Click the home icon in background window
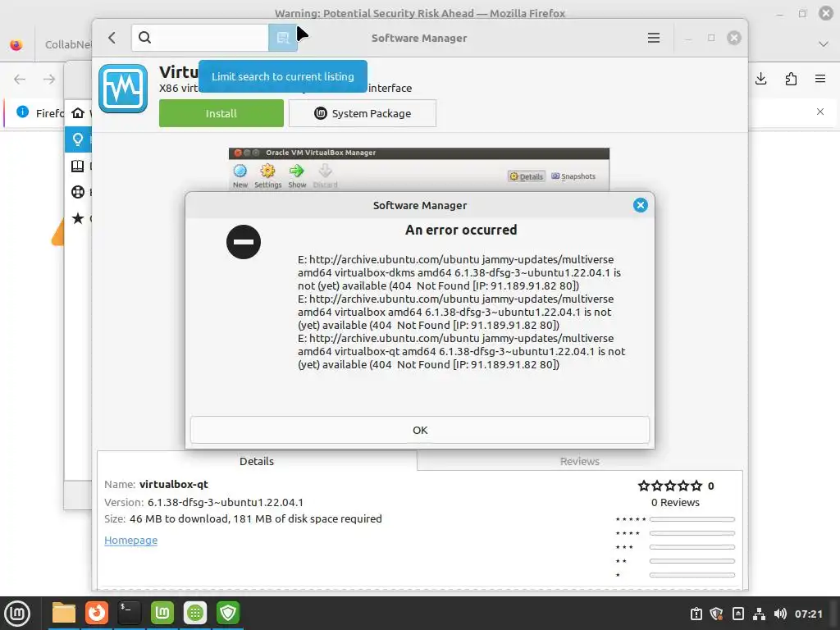The height and width of the screenshot is (630, 840). tap(78, 113)
